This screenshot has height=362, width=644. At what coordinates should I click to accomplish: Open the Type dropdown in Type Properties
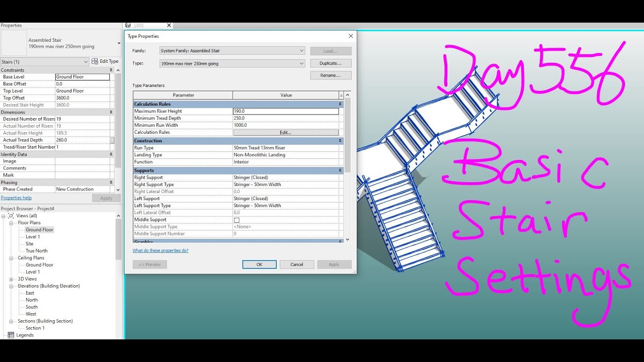point(301,63)
